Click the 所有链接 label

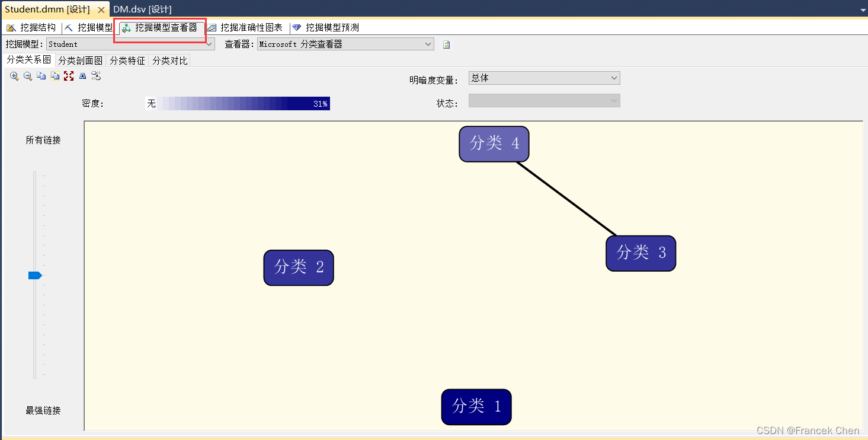43,140
